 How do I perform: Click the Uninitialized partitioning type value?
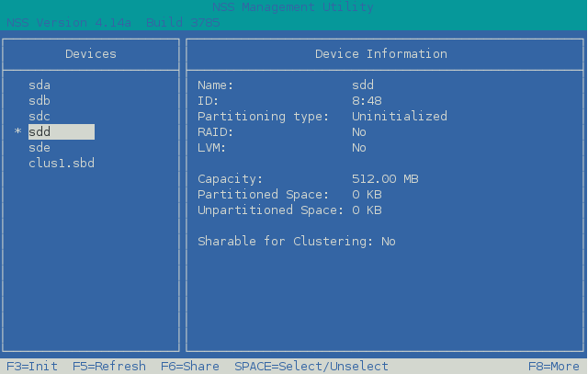tap(399, 117)
